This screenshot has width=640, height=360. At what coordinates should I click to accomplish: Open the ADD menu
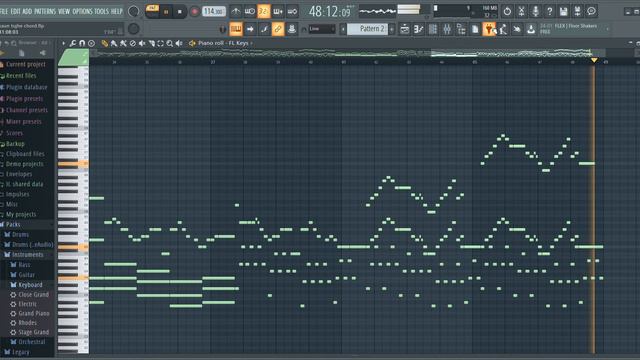27,11
